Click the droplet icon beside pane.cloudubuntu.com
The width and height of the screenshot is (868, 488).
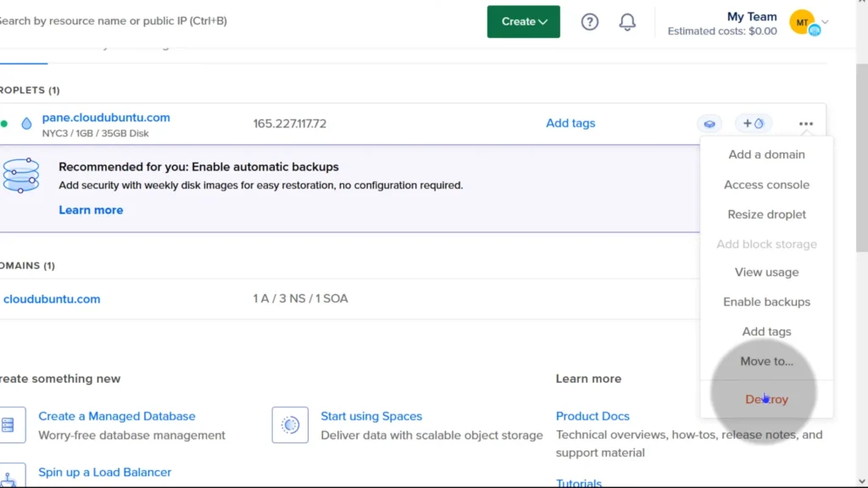(x=27, y=124)
